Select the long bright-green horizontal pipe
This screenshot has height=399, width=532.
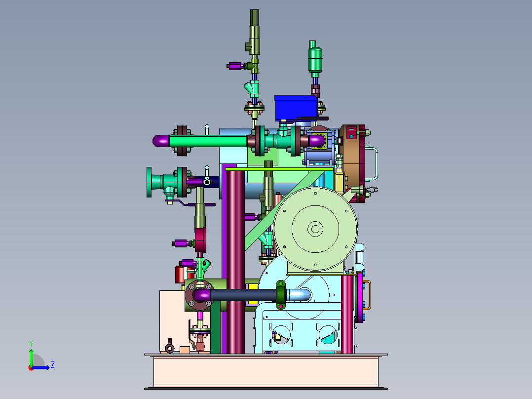208,141
